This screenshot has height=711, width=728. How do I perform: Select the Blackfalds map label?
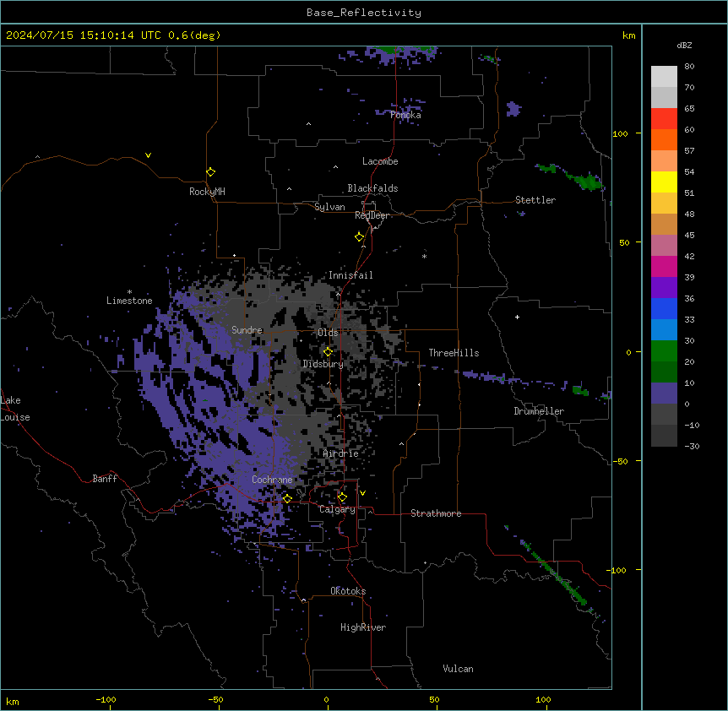coord(372,188)
